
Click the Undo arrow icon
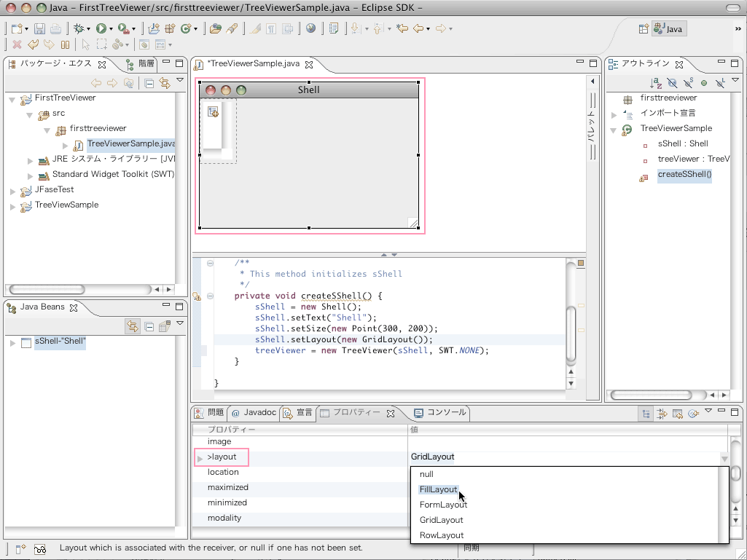pyautogui.click(x=33, y=44)
